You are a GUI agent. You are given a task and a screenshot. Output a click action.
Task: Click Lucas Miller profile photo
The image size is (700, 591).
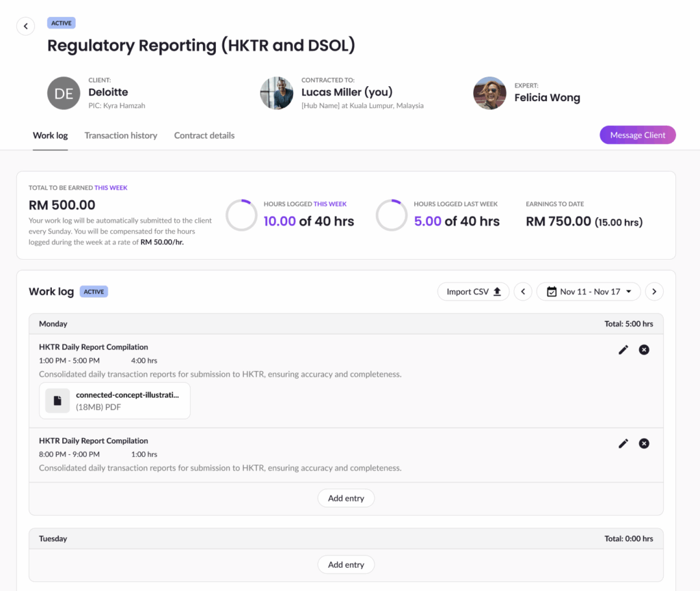click(277, 93)
